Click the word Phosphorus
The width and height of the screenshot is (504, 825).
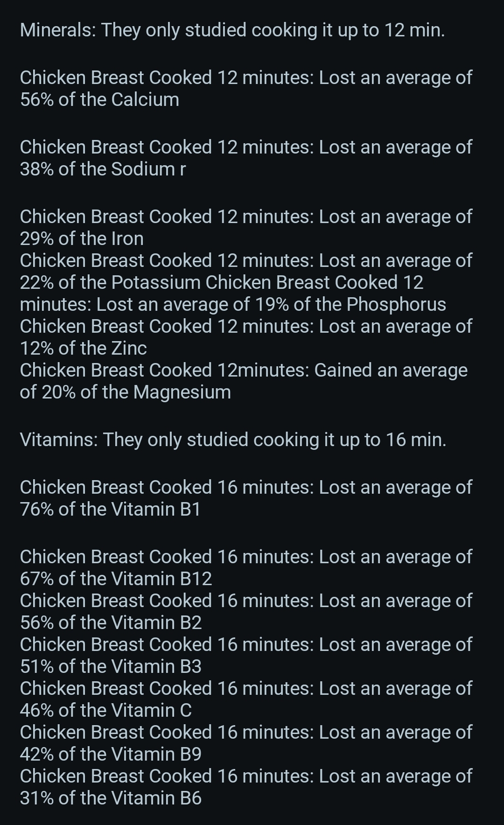[396, 304]
